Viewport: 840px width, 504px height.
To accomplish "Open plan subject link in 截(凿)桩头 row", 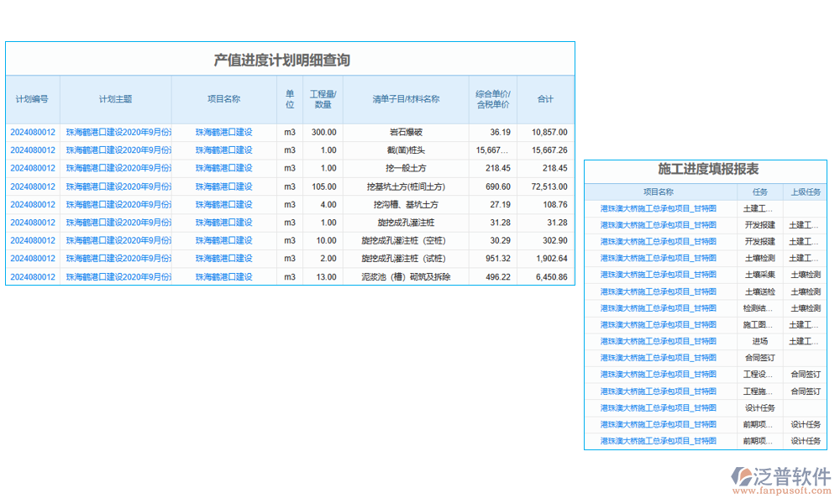I will pos(118,150).
